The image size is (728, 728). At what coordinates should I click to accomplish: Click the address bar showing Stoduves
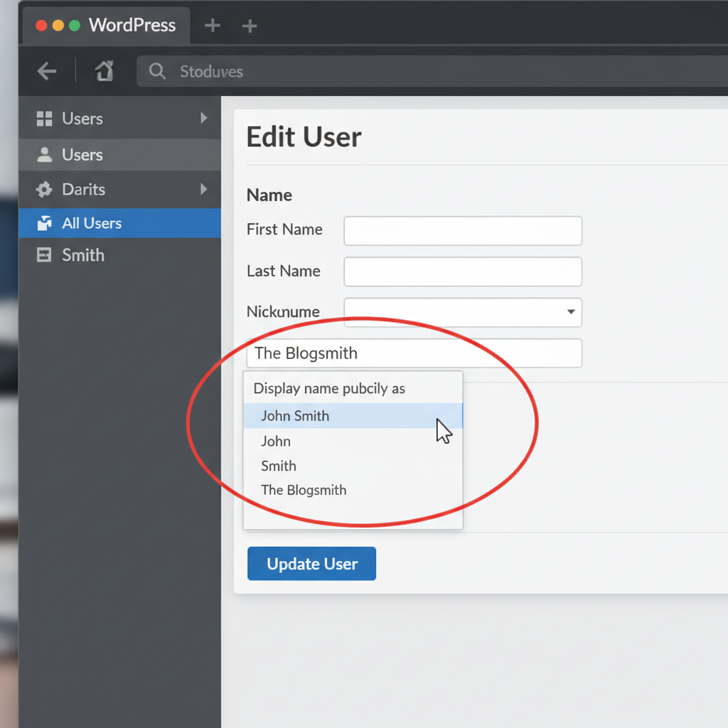pos(432,72)
